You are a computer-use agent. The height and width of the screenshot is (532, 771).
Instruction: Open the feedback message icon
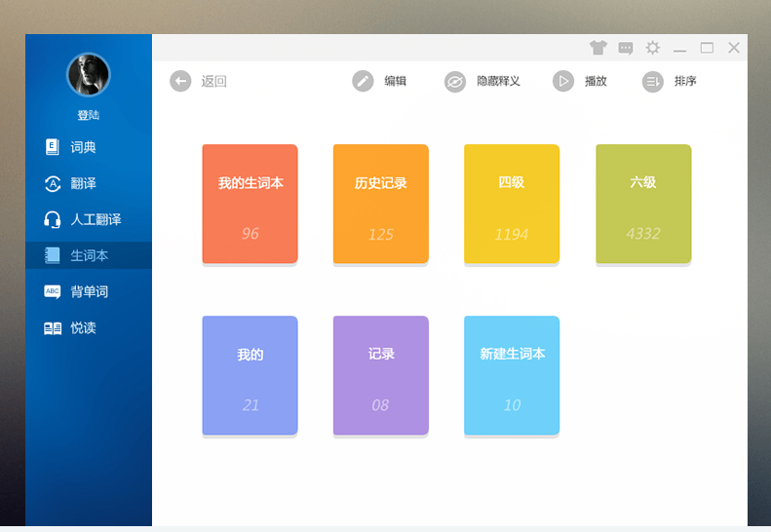coord(626,48)
